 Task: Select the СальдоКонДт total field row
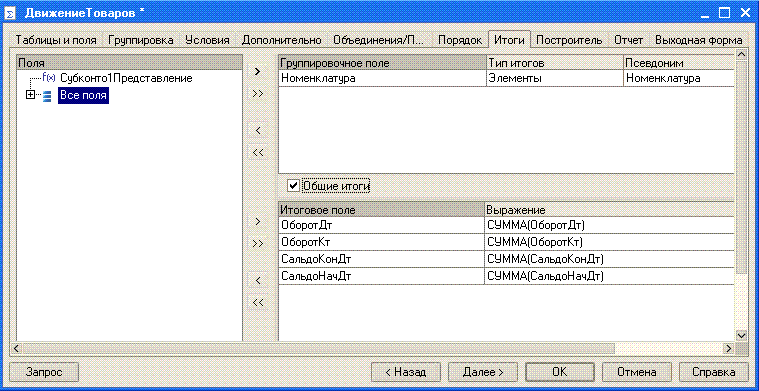pos(381,259)
